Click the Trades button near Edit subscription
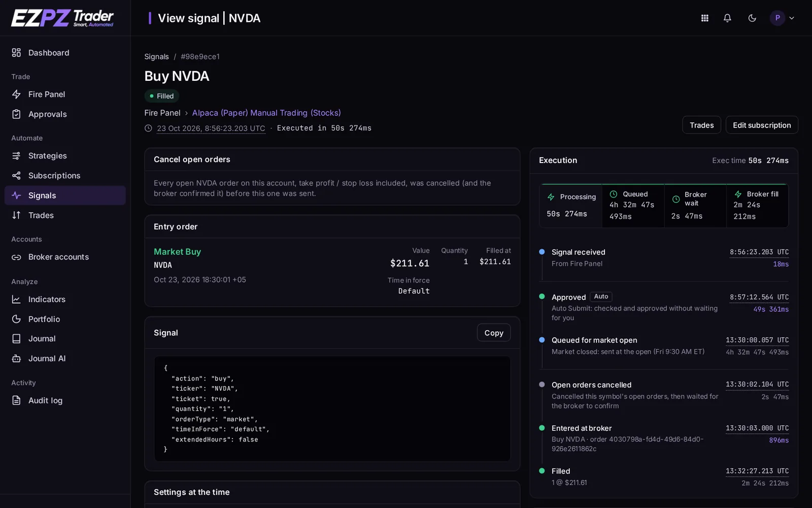 [x=701, y=125]
